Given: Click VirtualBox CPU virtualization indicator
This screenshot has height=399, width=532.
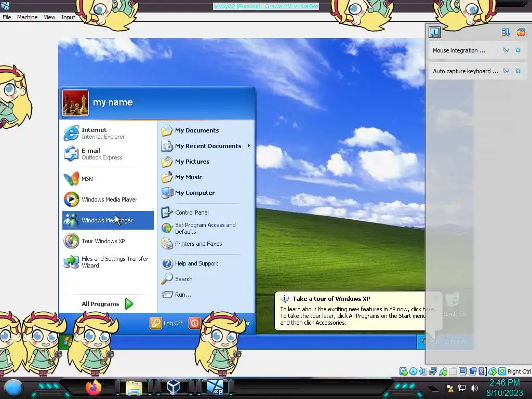Looking at the screenshot, I should 482,371.
